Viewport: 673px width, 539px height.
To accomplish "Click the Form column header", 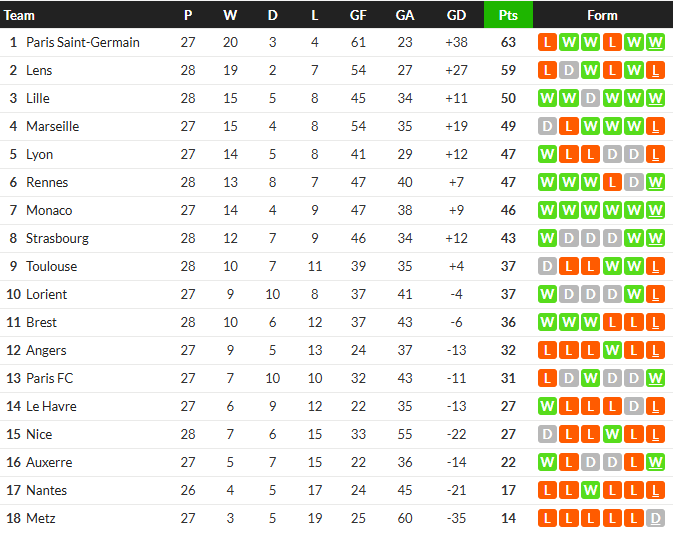I will coord(602,15).
